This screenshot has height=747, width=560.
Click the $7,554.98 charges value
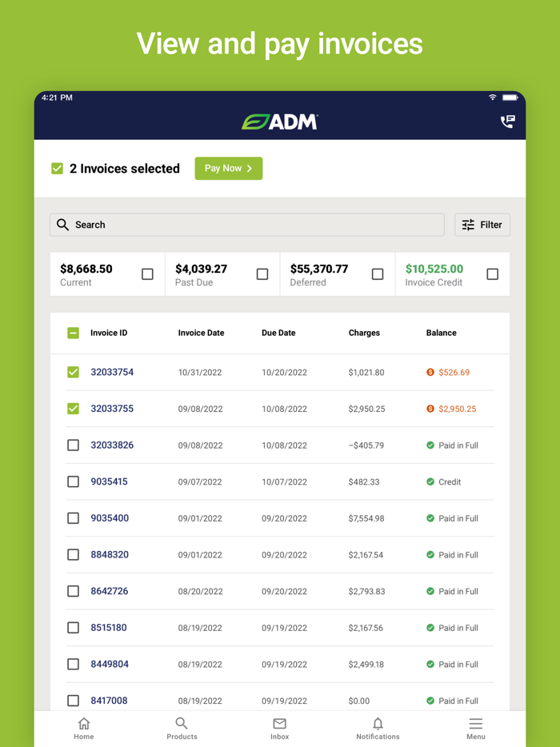pyautogui.click(x=366, y=518)
